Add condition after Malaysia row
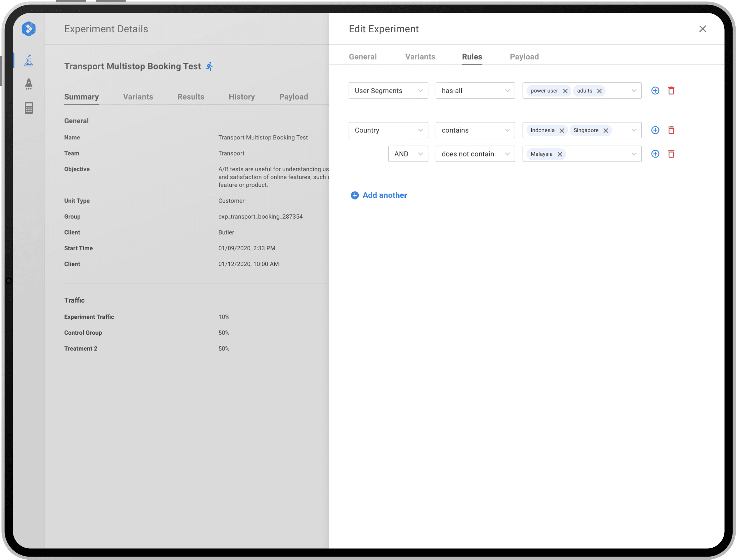 click(x=655, y=154)
